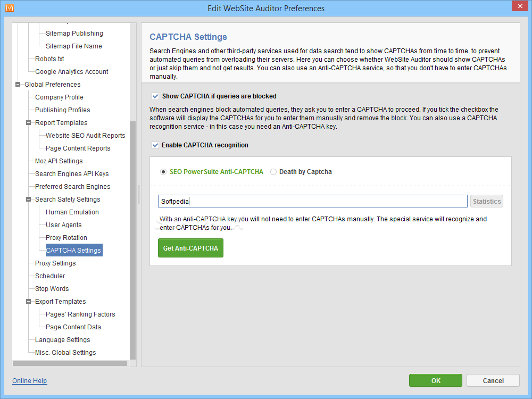Open Website SEO Audit Reports item

click(x=86, y=136)
